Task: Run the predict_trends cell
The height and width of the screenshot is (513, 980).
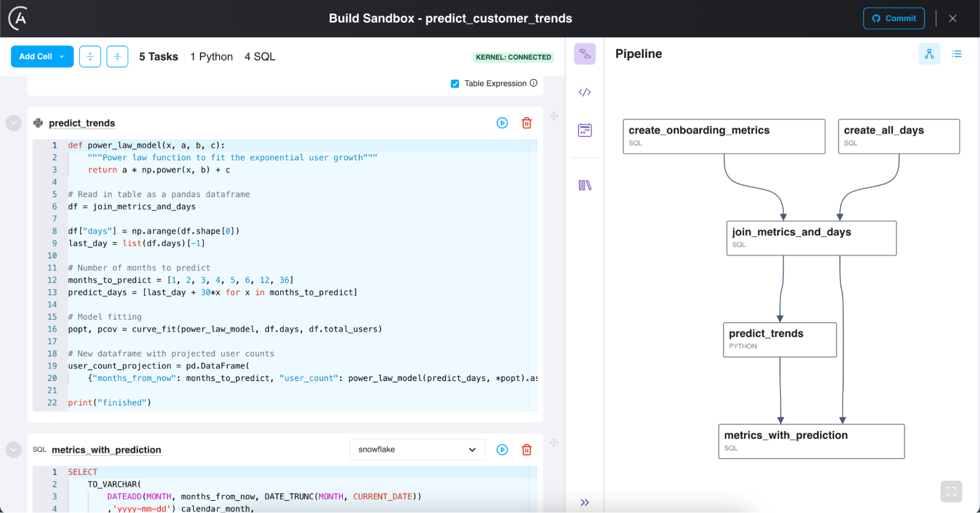Action: [502, 123]
